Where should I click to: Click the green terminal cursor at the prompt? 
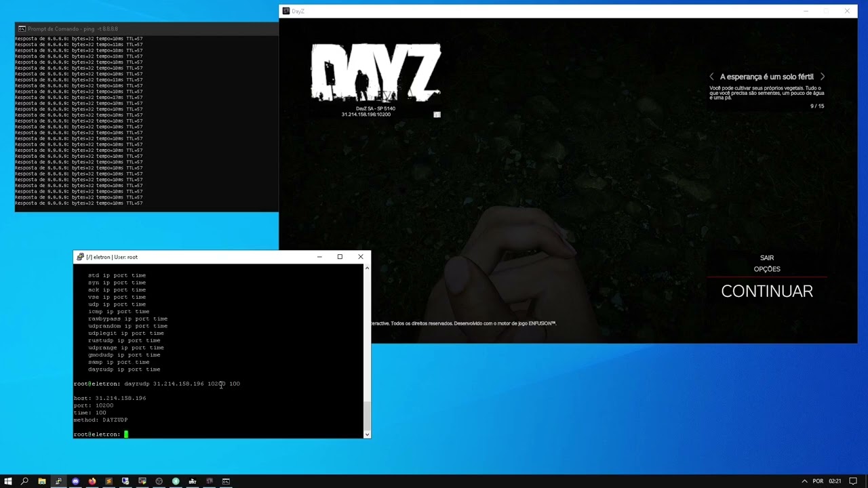point(126,434)
